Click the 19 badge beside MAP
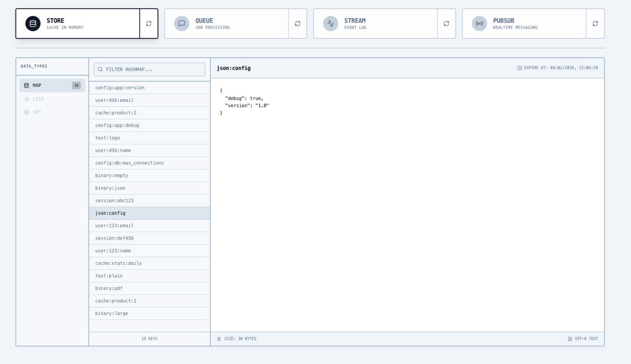 (76, 85)
